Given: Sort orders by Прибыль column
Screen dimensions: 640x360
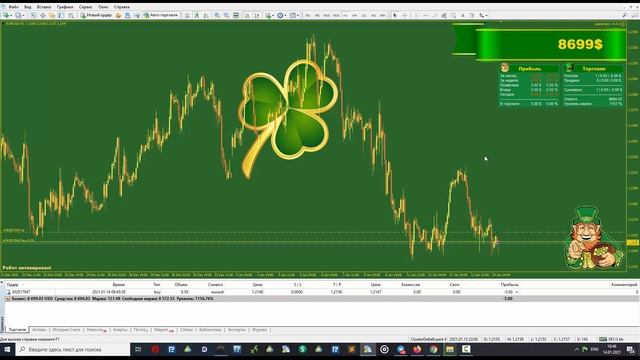Looking at the screenshot, I should click(509, 284).
